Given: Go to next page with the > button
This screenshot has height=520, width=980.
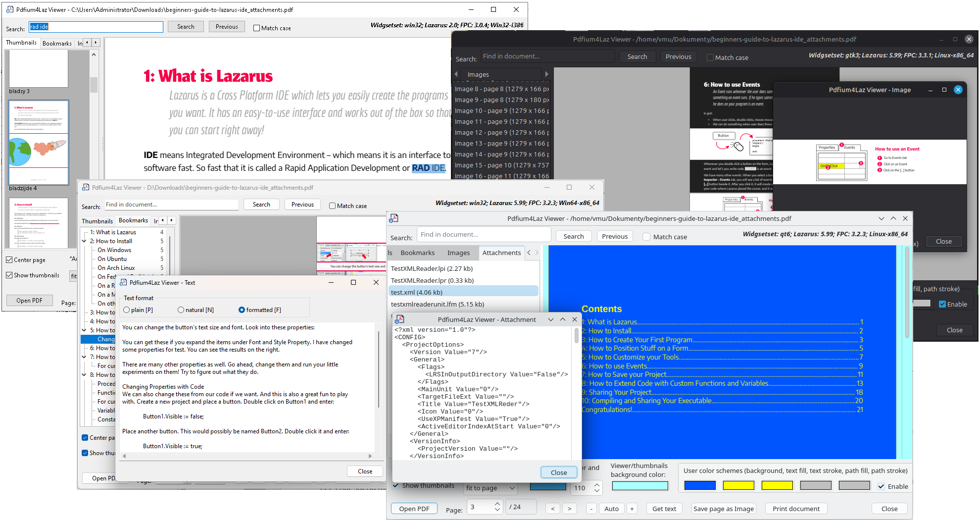Looking at the screenshot, I should pos(569,509).
